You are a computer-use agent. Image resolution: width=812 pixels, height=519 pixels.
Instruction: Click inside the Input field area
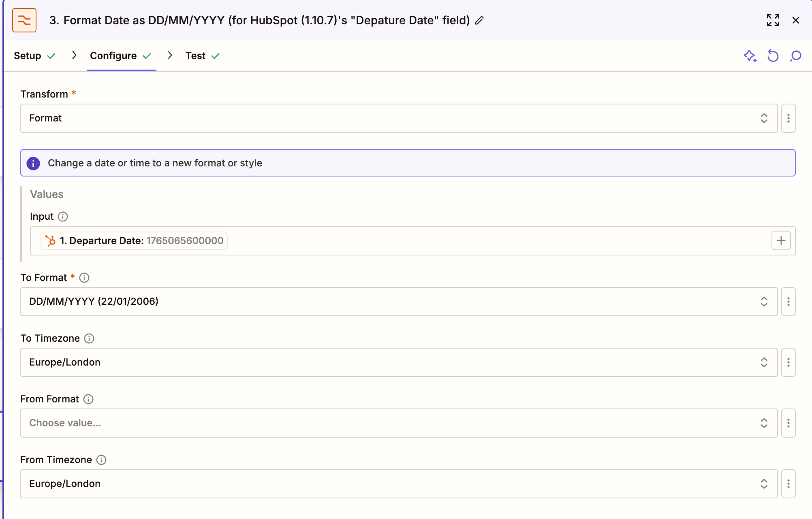coord(412,241)
